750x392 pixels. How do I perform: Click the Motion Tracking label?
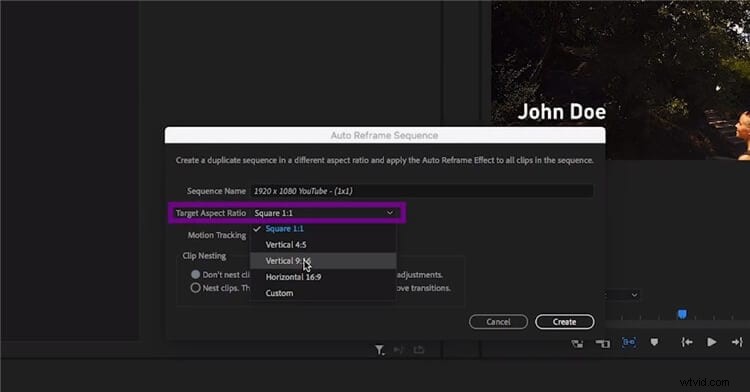[x=217, y=235]
